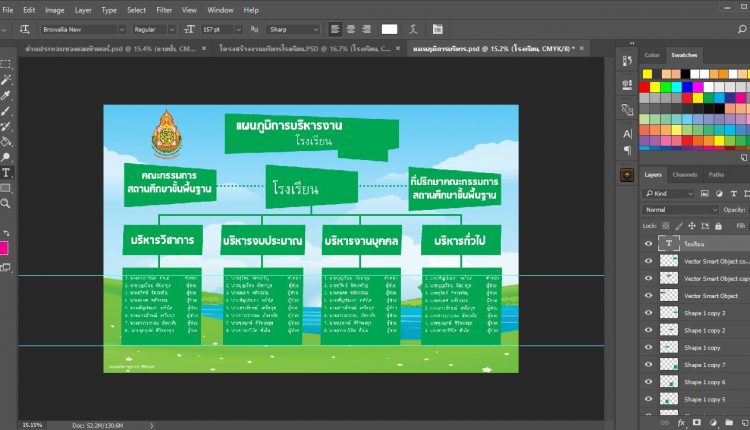This screenshot has width=750, height=430.
Task: Open the Character panel icon
Action: click(627, 133)
